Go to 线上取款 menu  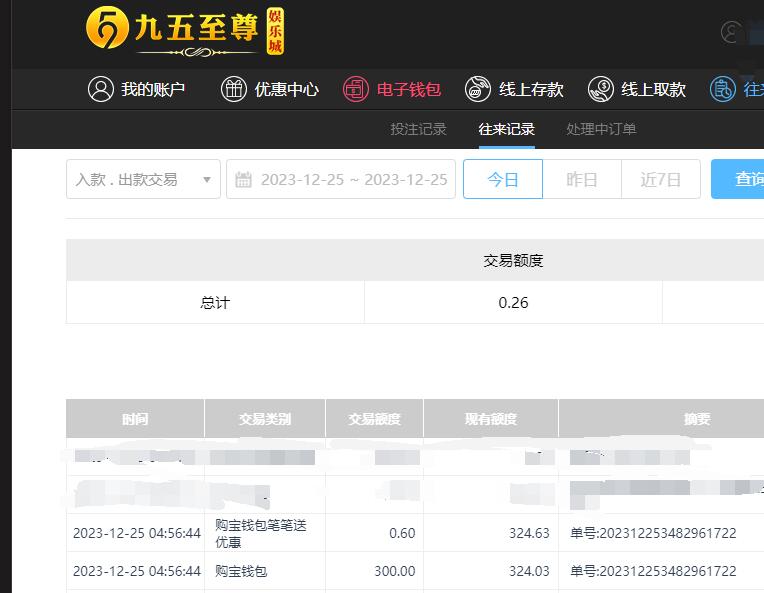pos(653,90)
